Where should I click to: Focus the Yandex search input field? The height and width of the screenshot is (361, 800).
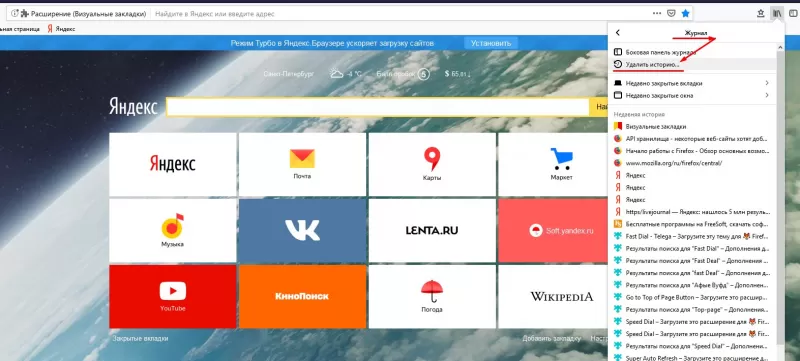pyautogui.click(x=378, y=107)
